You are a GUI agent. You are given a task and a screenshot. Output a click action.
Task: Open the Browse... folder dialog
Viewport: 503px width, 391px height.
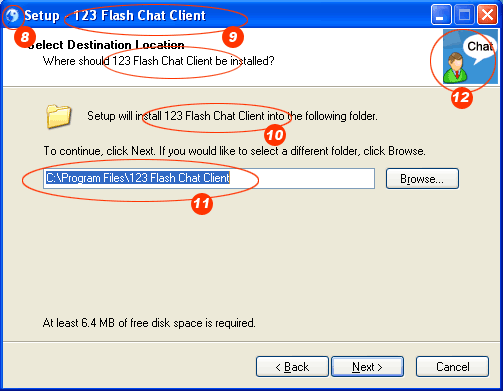click(422, 179)
